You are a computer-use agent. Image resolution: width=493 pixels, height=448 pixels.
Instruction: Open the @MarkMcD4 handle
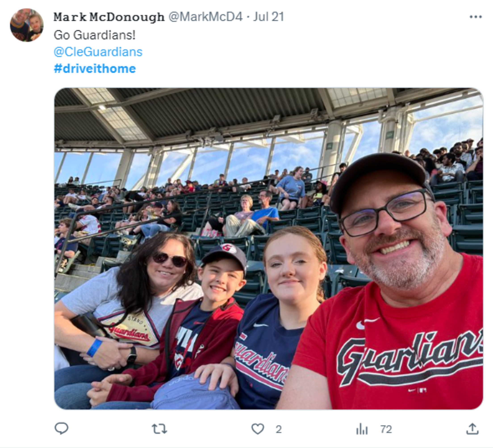click(206, 17)
